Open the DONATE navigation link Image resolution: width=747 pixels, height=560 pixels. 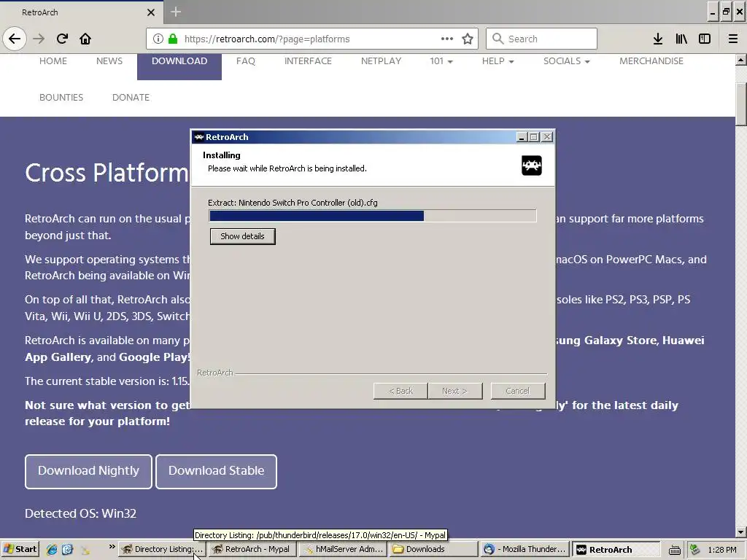tap(131, 97)
